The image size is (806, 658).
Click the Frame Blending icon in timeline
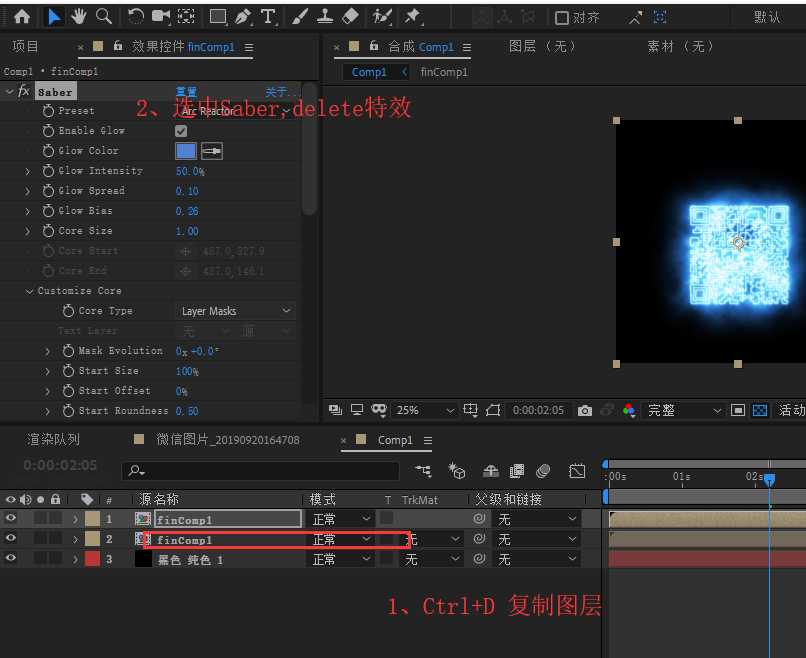[x=517, y=470]
